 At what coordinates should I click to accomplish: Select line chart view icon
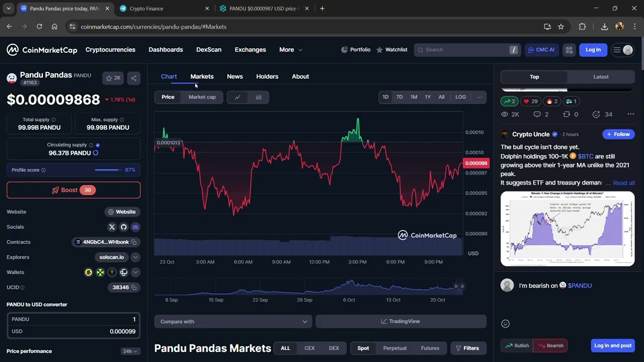click(237, 97)
